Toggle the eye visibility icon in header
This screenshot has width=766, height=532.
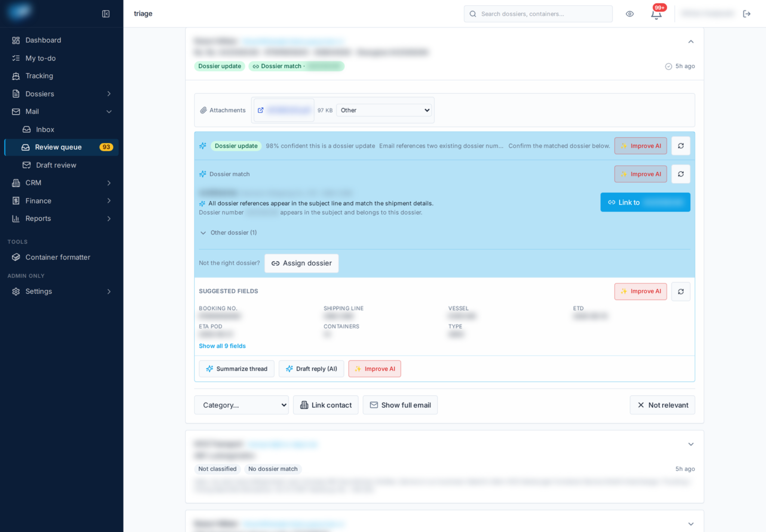click(630, 14)
